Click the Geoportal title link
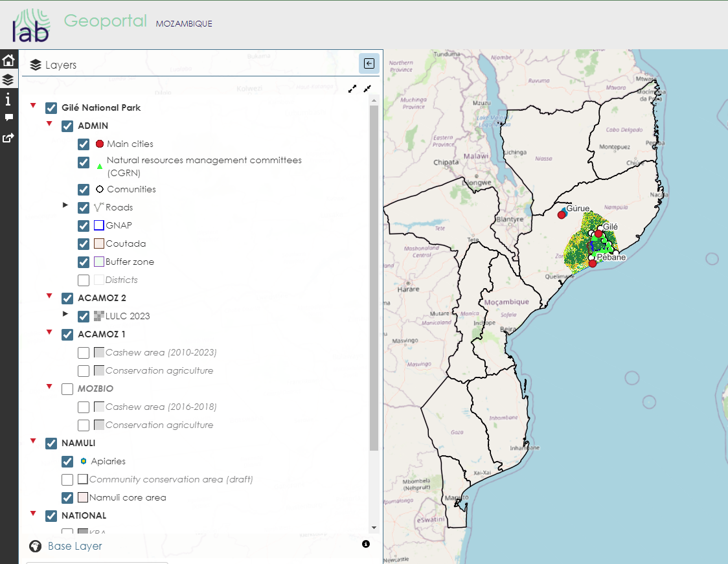 [105, 21]
